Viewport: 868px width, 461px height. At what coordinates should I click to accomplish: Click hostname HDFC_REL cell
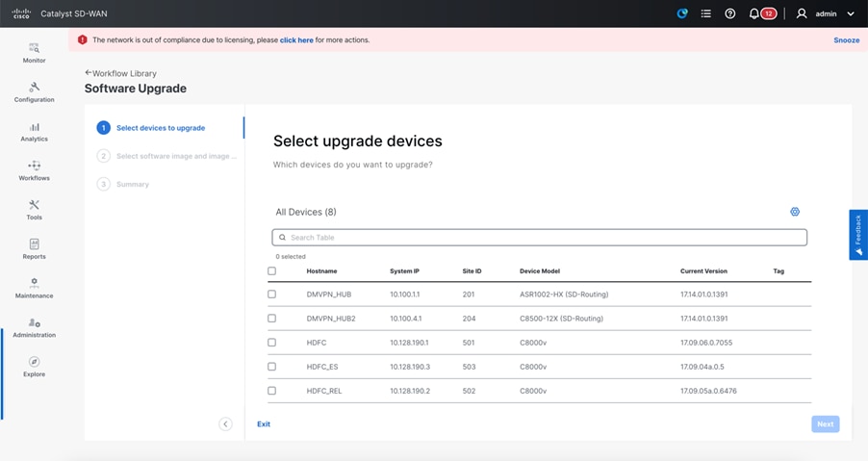324,391
